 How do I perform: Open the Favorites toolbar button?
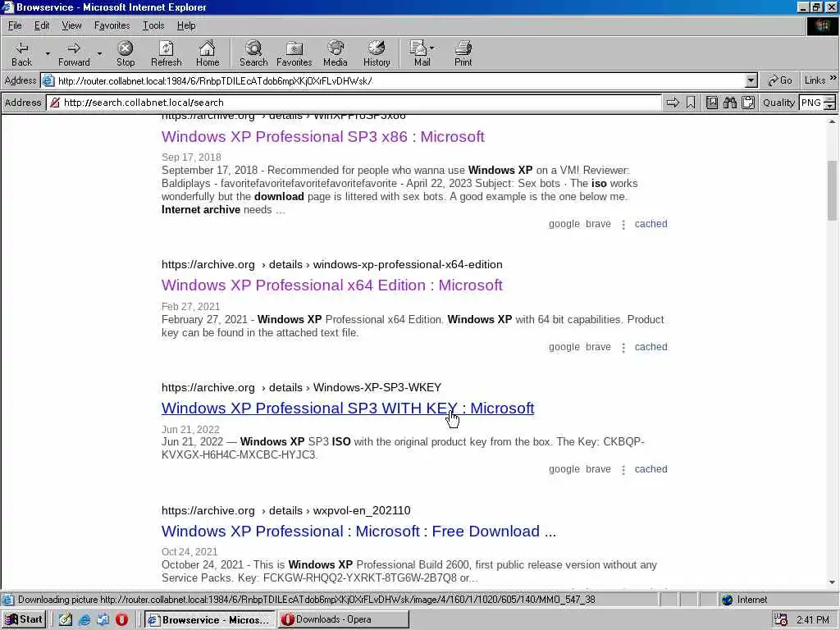tap(294, 53)
